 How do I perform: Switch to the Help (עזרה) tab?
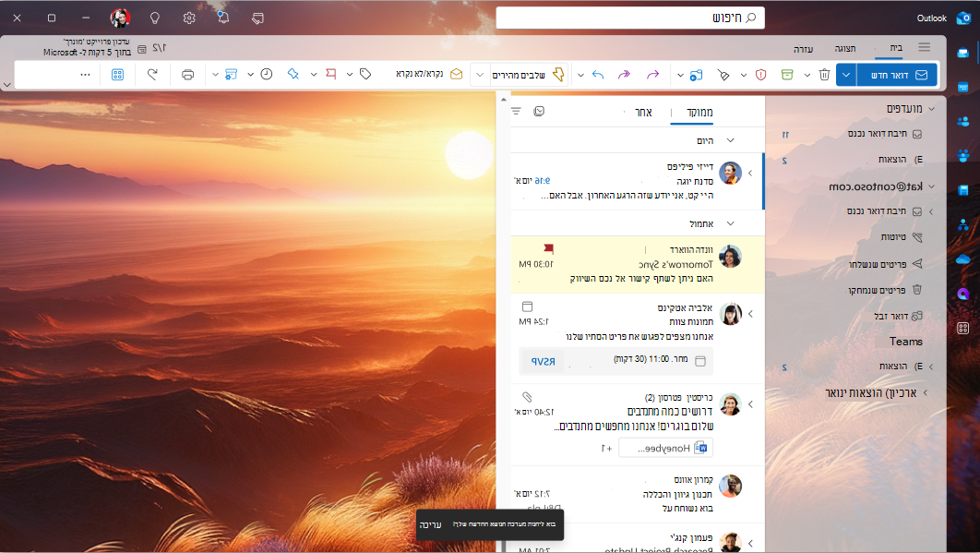click(803, 49)
